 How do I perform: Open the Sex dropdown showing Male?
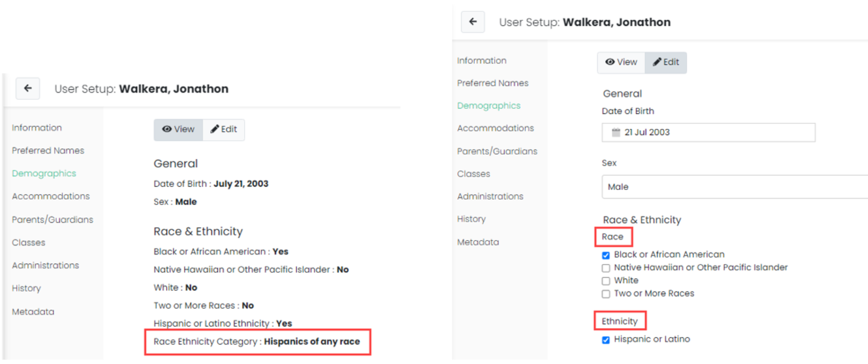[x=734, y=187]
